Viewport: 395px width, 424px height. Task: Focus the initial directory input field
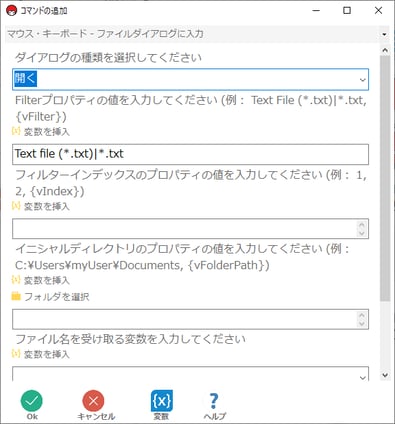click(x=190, y=319)
